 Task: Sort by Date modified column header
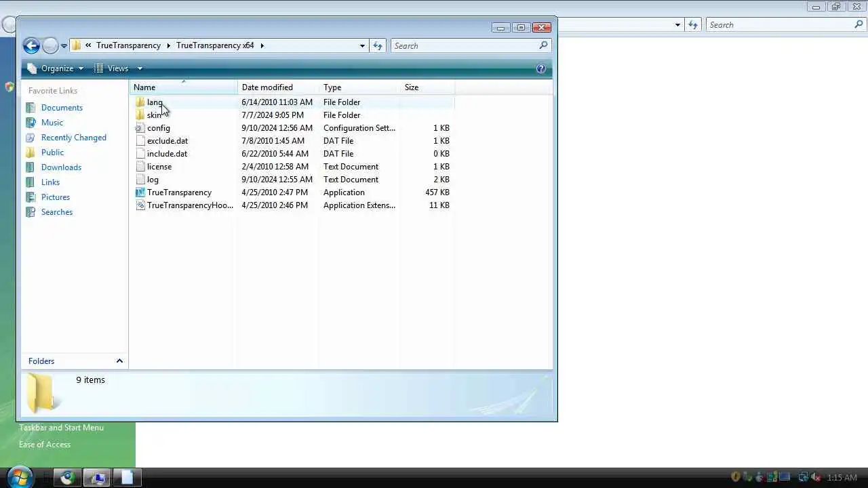pyautogui.click(x=278, y=87)
